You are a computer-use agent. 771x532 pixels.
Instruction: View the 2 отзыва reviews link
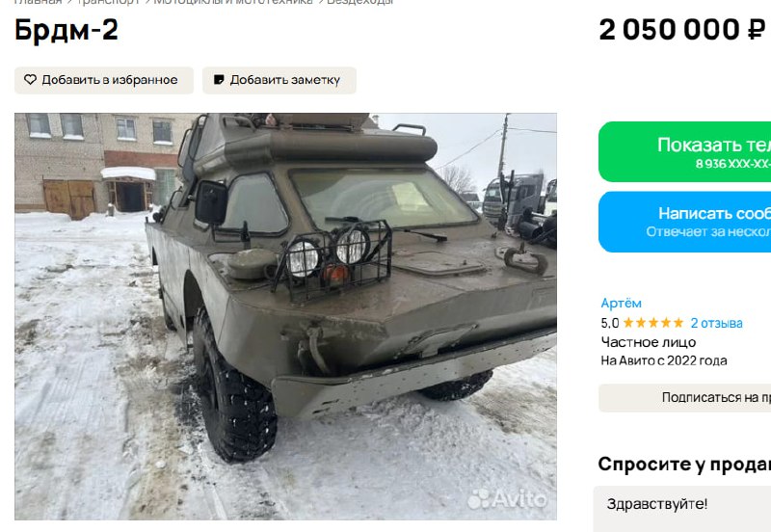716,323
